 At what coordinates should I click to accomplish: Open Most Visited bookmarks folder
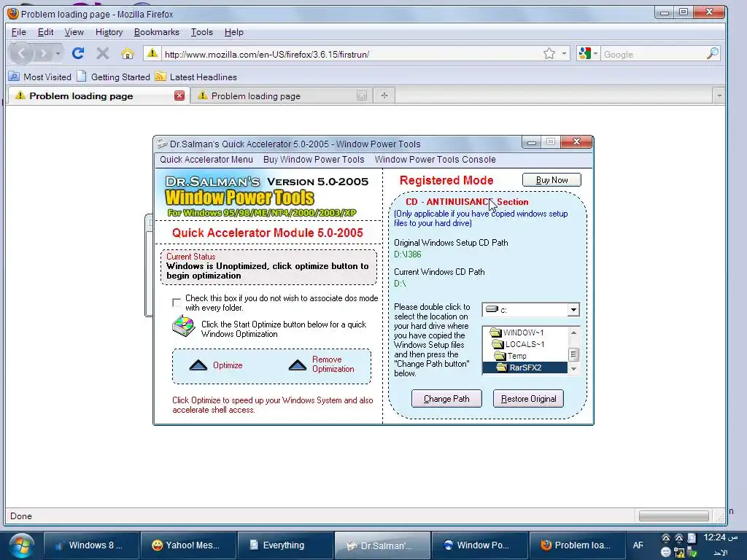point(40,77)
